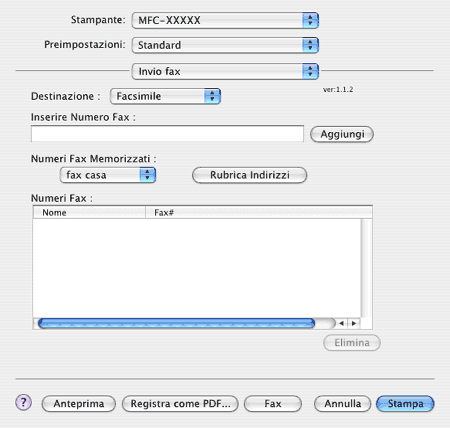Viewport: 450px width, 428px height.
Task: Click the horizontal scrollbar thumb in fax list
Action: [176, 323]
